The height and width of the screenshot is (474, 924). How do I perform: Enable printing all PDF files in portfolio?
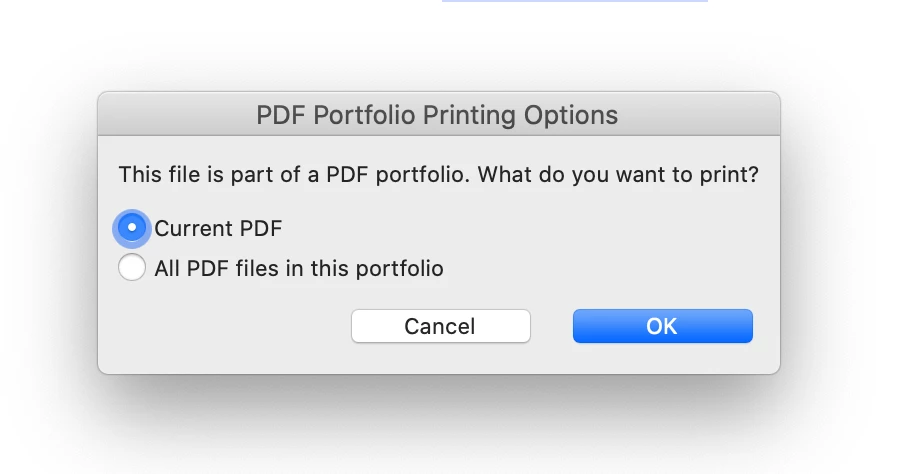(132, 268)
